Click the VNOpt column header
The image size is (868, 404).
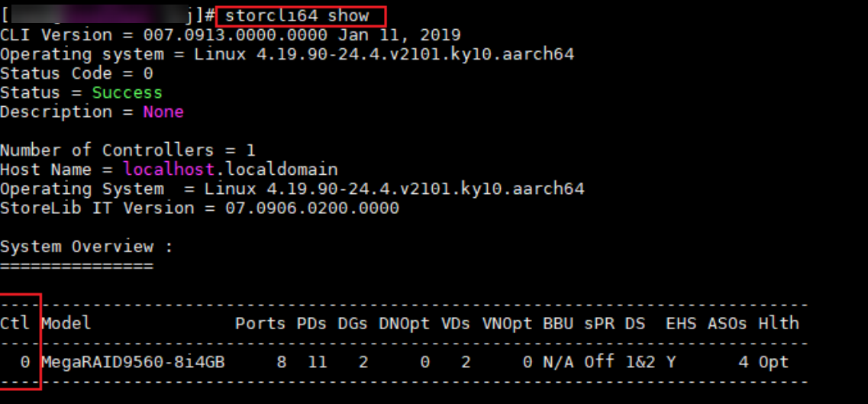pos(507,323)
